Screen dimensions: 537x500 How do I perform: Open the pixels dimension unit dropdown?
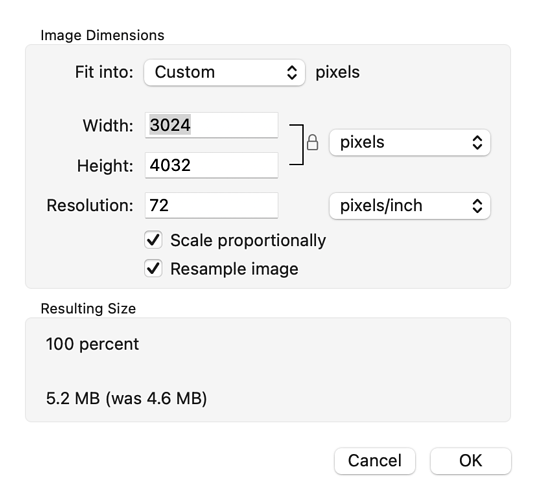(x=410, y=142)
